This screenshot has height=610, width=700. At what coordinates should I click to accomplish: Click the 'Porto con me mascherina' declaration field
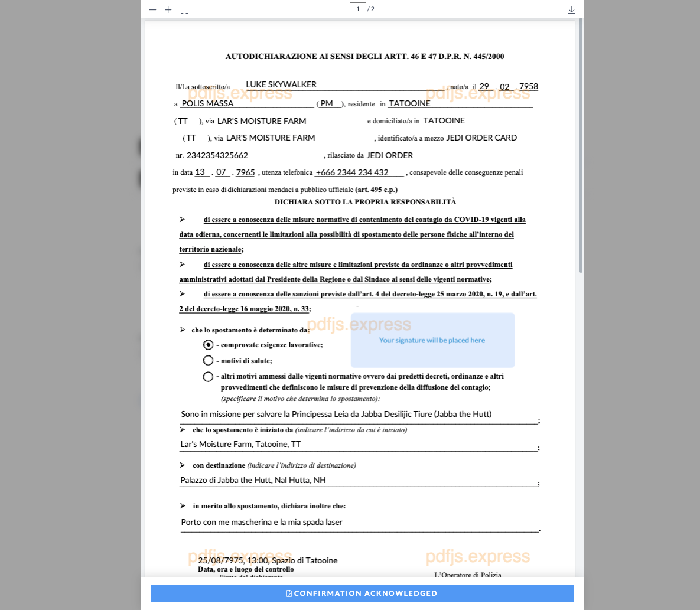point(262,523)
